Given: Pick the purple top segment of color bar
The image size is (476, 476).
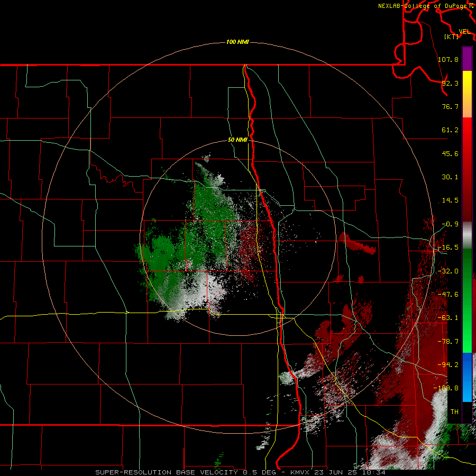Looking at the screenshot, I should click(x=467, y=59).
